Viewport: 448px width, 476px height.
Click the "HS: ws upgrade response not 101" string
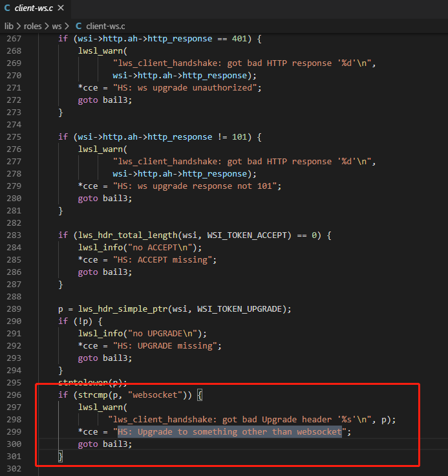[195, 186]
